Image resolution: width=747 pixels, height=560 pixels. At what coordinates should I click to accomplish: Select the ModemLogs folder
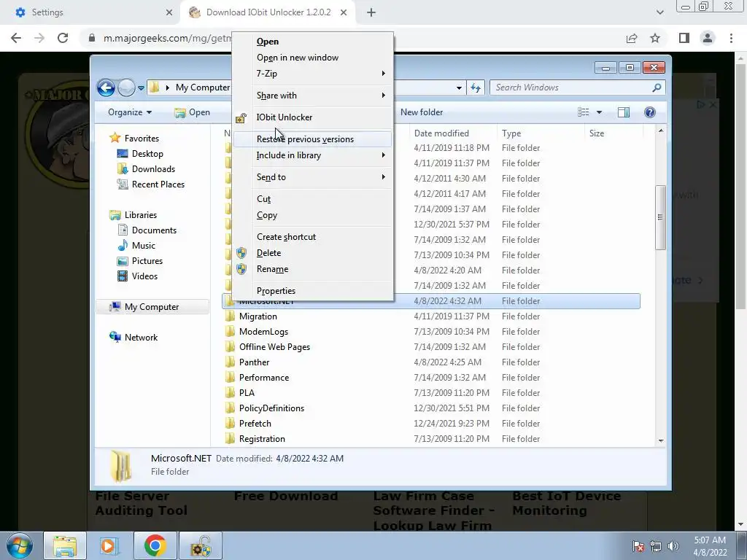point(430,332)
